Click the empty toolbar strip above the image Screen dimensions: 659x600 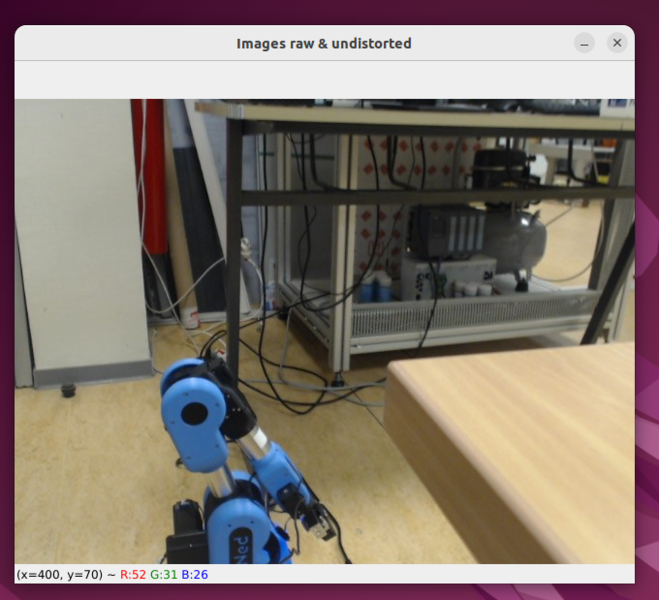point(323,79)
